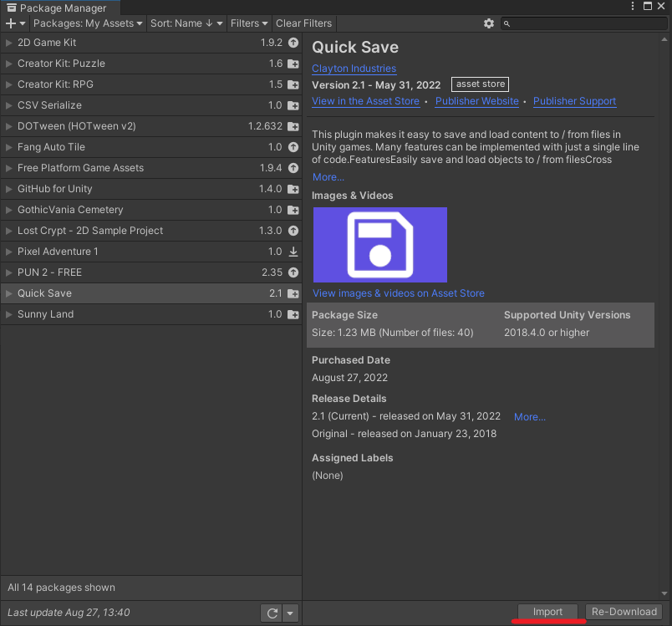Screen dimensions: 672x626
Task: Click the Clear Filters button
Action: pos(304,23)
